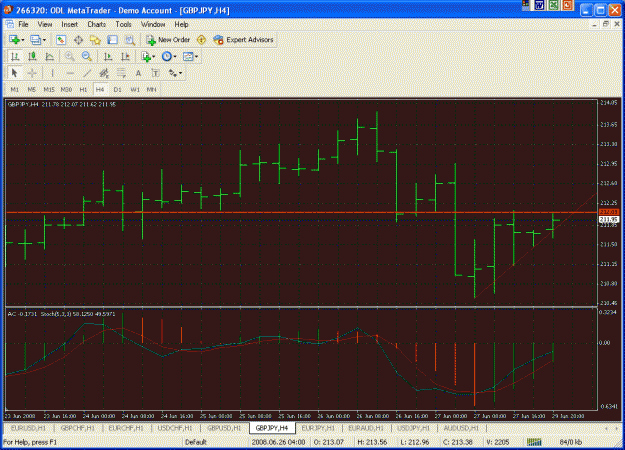Image resolution: width=625 pixels, height=450 pixels.
Task: Switch to M15 timeframe
Action: pos(49,90)
